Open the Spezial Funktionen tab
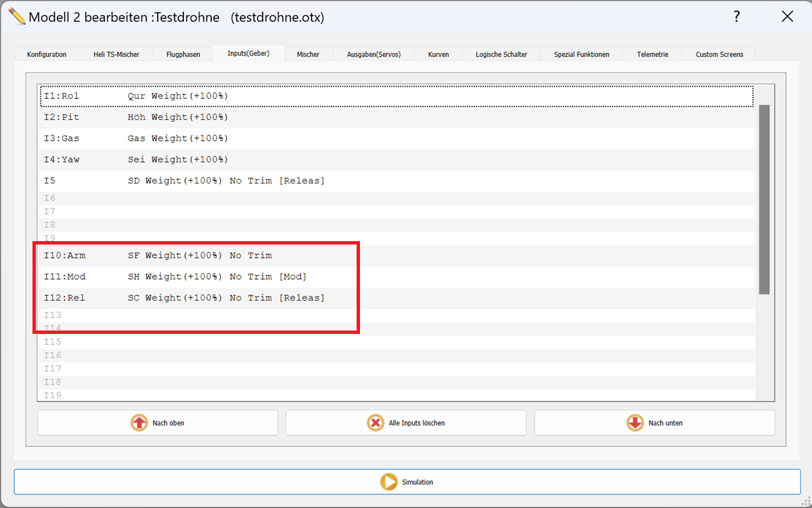Viewport: 812px width, 508px height. point(581,54)
